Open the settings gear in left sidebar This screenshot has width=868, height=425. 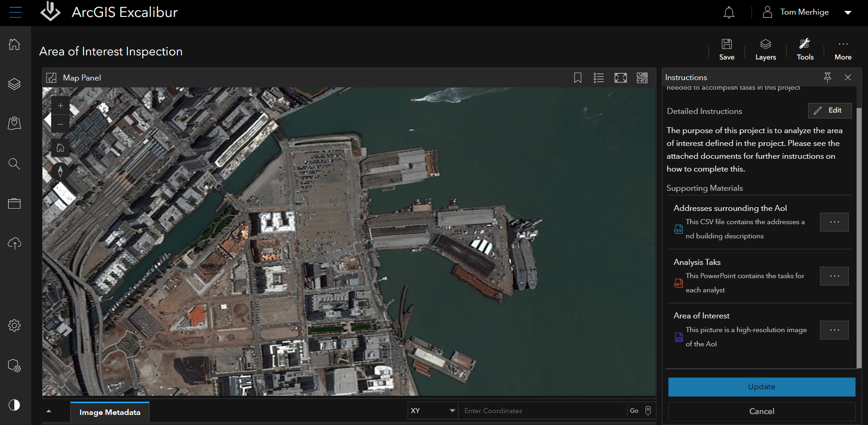tap(15, 325)
